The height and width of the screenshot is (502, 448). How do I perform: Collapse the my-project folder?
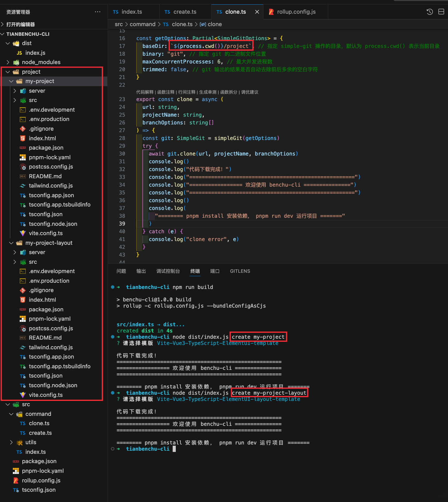[12, 81]
